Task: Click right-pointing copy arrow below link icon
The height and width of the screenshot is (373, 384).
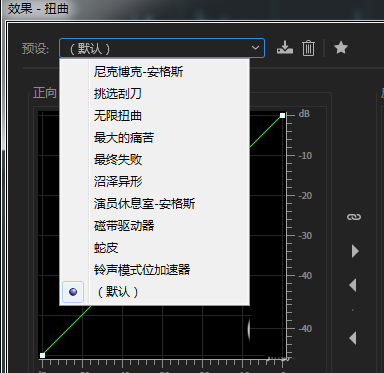Action: click(x=355, y=251)
